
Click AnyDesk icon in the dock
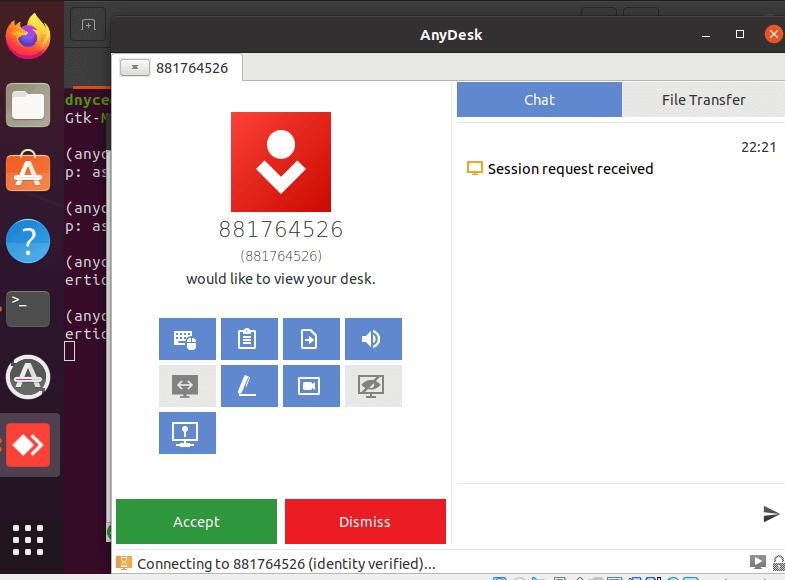[x=28, y=445]
